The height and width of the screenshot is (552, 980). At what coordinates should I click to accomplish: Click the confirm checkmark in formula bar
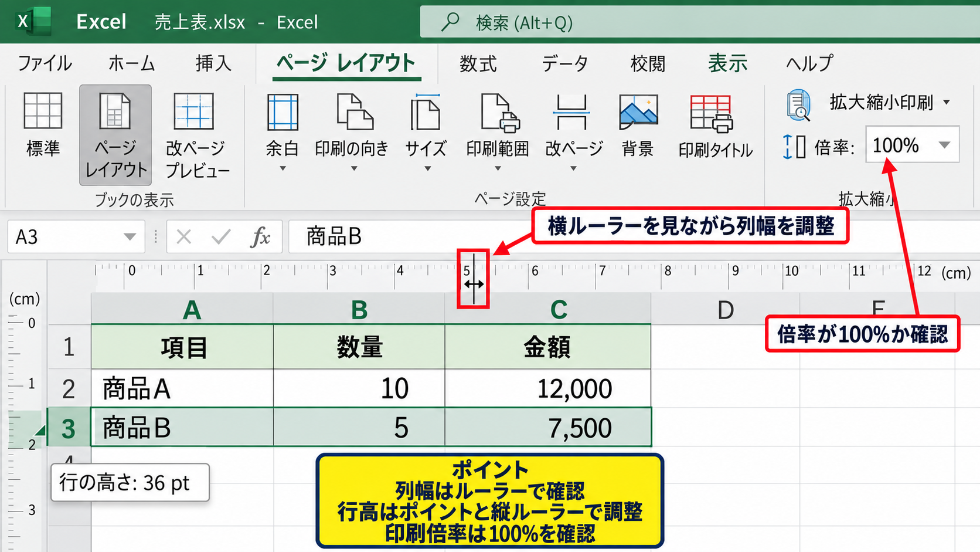221,237
